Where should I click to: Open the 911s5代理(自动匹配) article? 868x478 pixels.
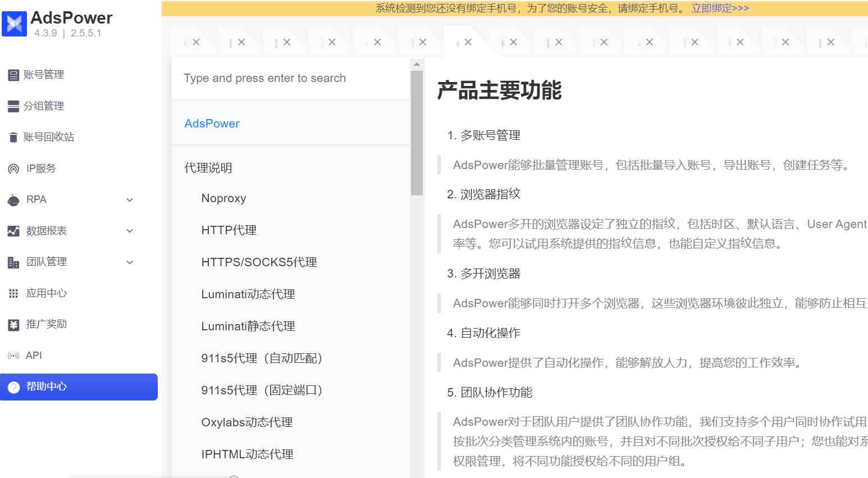point(262,358)
